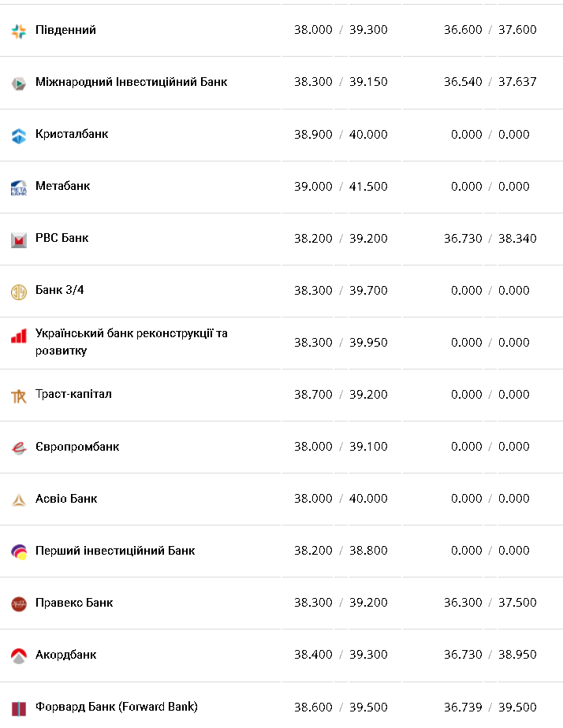Image resolution: width=563 pixels, height=728 pixels.
Task: Select Акордбанк rate 36.730 / 38.950
Action: (x=490, y=655)
